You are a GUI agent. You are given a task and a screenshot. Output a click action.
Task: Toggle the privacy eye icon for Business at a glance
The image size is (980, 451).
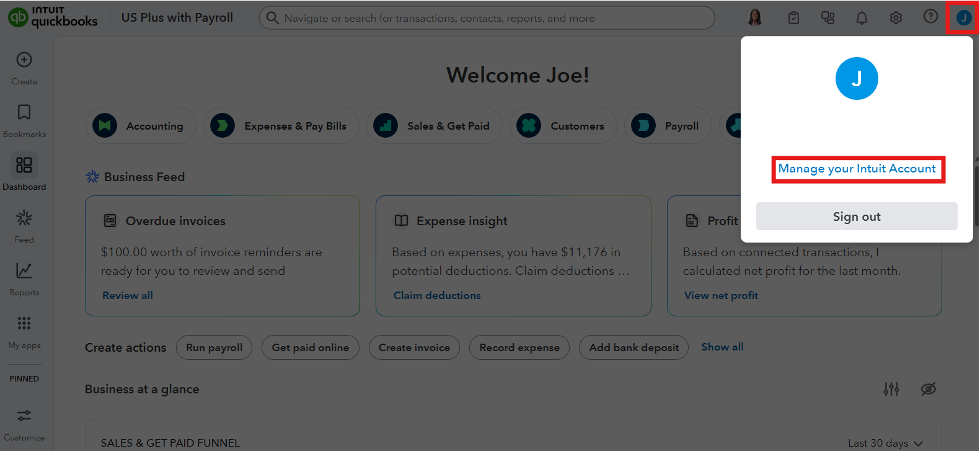pos(928,389)
